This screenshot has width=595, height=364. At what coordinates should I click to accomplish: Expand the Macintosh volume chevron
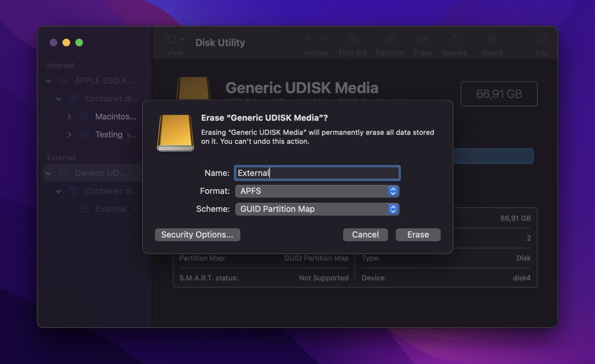(69, 117)
